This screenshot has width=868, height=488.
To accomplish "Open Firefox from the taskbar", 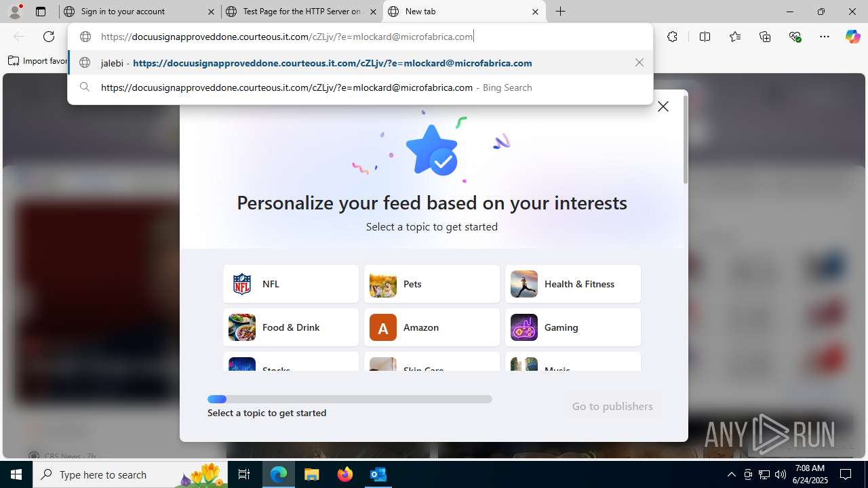I will [x=345, y=474].
